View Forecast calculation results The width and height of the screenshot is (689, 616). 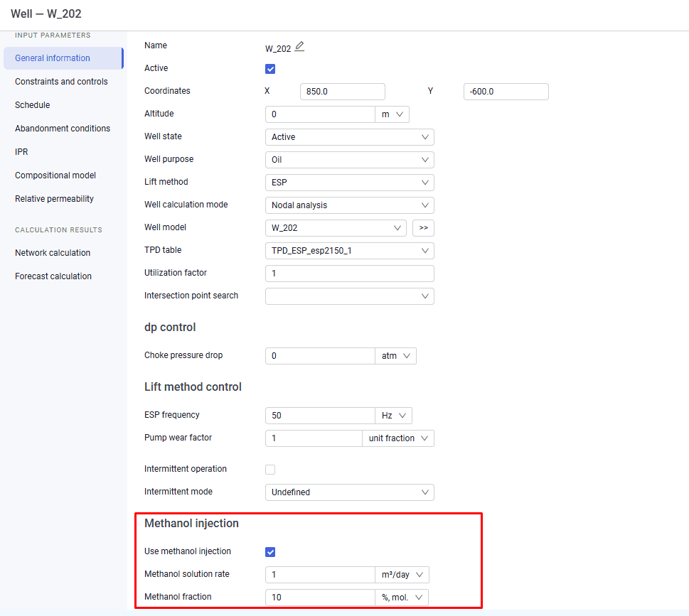pyautogui.click(x=53, y=276)
